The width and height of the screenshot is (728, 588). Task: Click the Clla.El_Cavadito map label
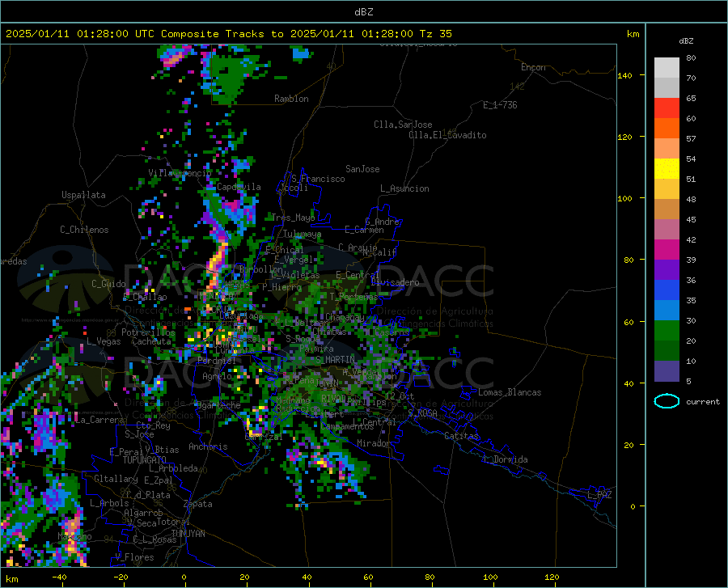click(x=447, y=135)
